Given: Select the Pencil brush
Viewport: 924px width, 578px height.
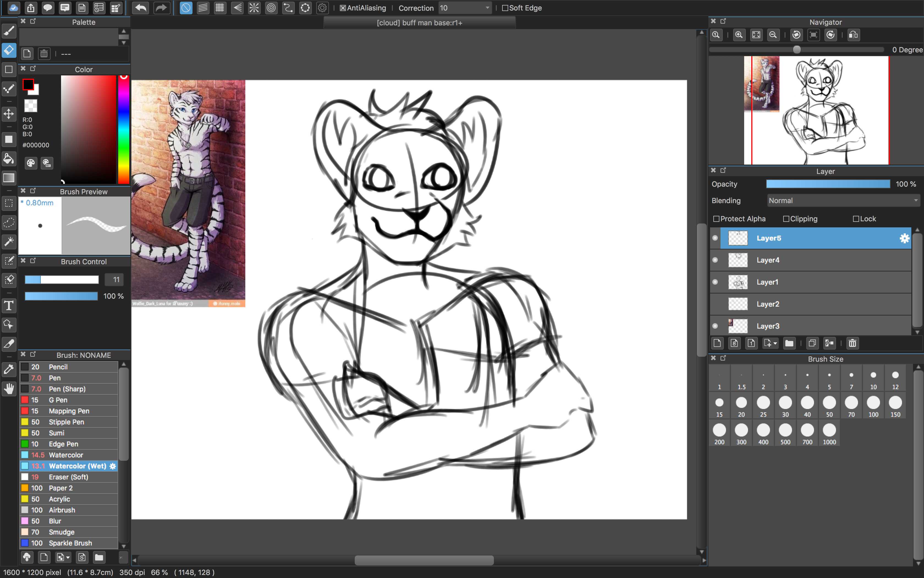Looking at the screenshot, I should pyautogui.click(x=69, y=367).
